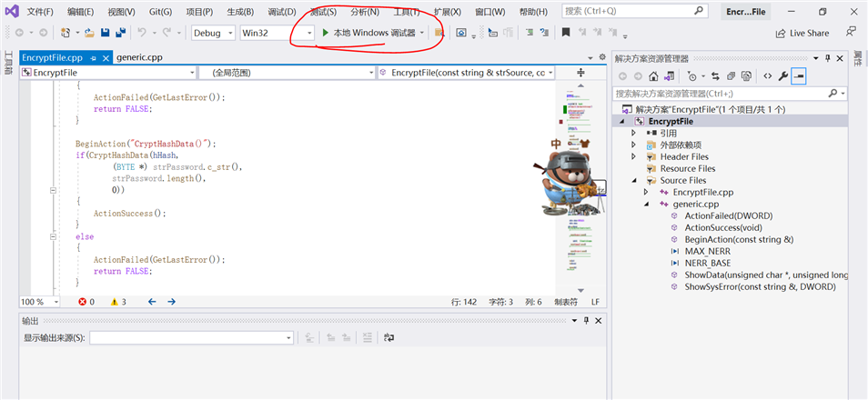The height and width of the screenshot is (400, 868).
Task: Open the 窗口(W) menu
Action: 490,12
